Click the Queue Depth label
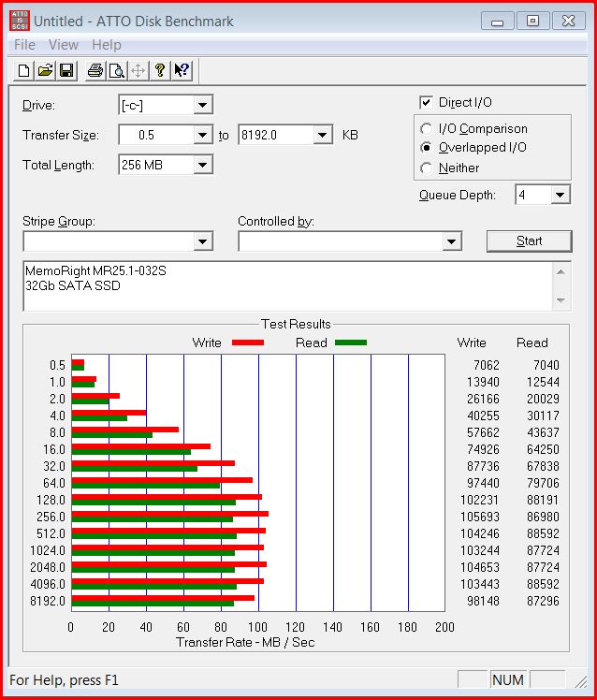597x700 pixels. pos(458,195)
